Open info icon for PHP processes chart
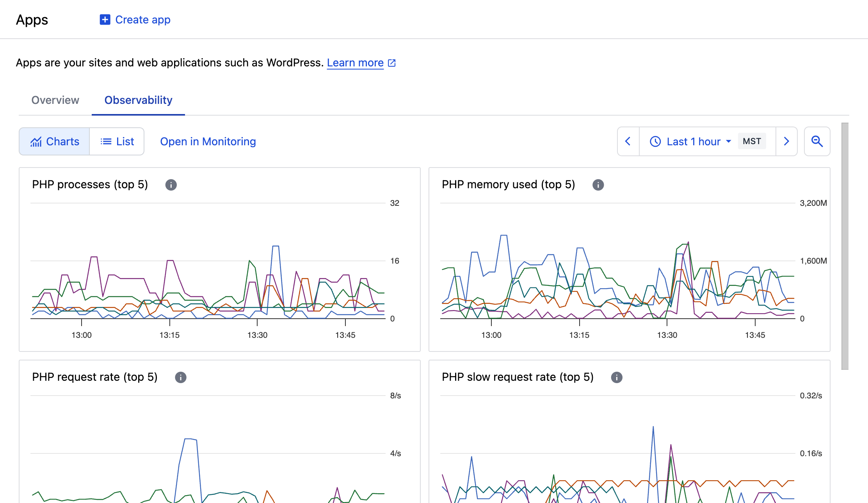Image resolution: width=868 pixels, height=503 pixels. (171, 185)
